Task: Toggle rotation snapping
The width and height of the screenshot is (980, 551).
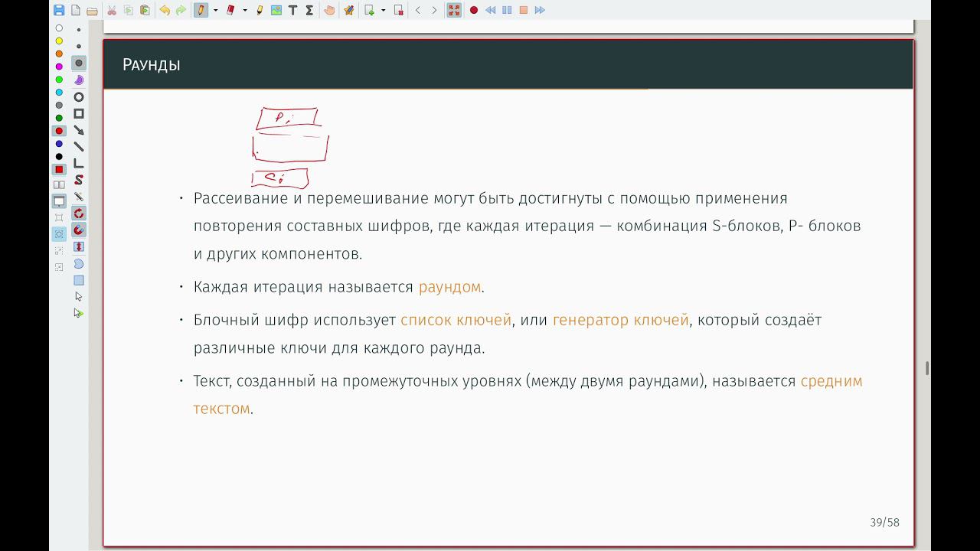Action: point(79,213)
